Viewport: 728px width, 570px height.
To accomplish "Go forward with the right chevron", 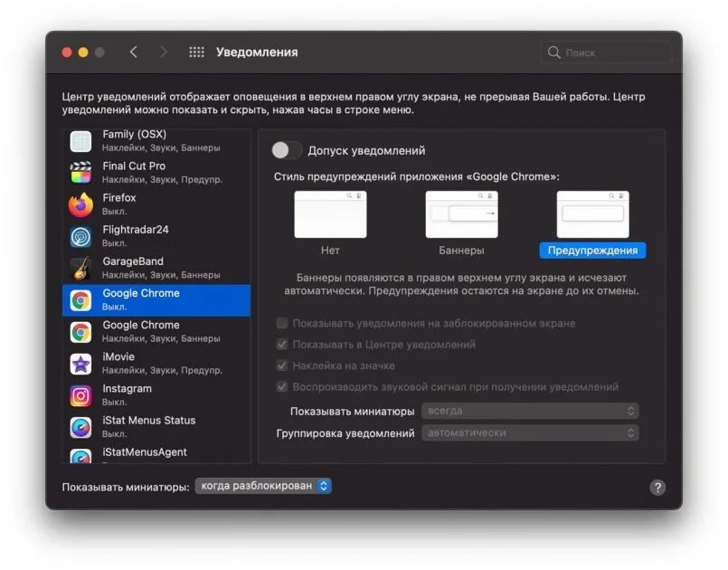I will click(x=163, y=52).
